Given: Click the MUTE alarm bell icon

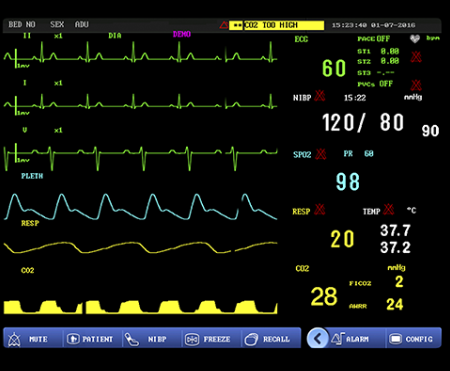Looking at the screenshot, I should 14,339.
